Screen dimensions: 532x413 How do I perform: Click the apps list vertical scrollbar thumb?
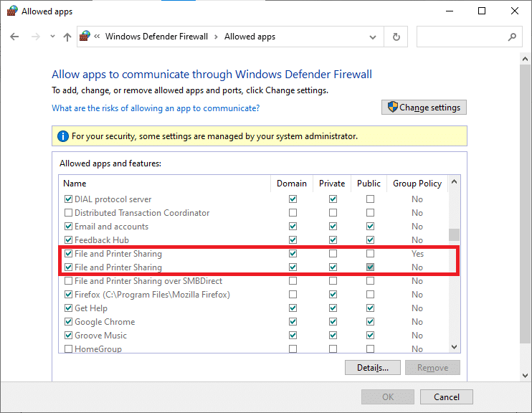click(455, 235)
